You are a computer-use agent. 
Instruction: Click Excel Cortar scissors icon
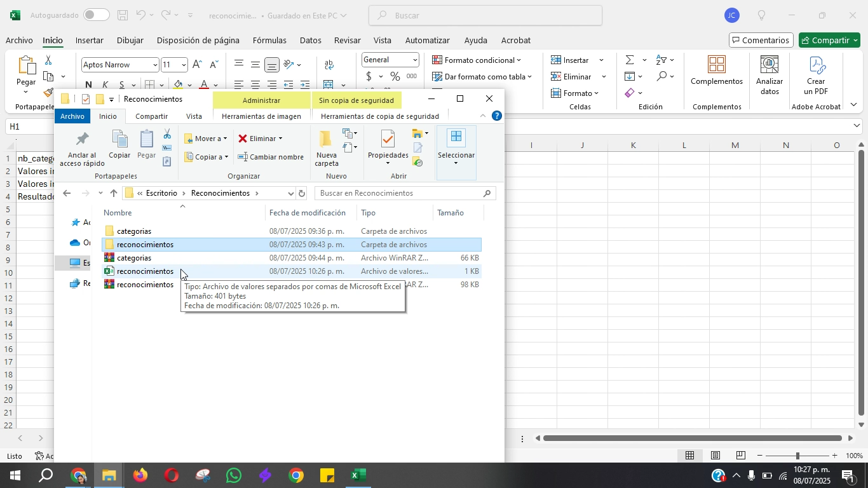tap(48, 60)
